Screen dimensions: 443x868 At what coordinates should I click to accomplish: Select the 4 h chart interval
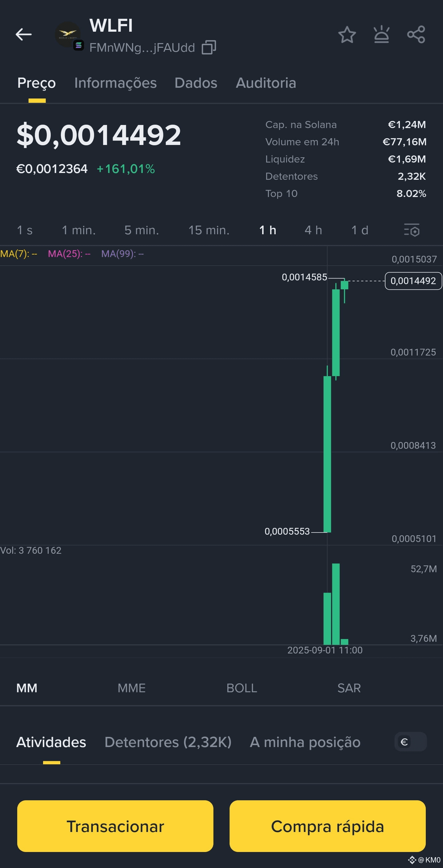point(313,230)
